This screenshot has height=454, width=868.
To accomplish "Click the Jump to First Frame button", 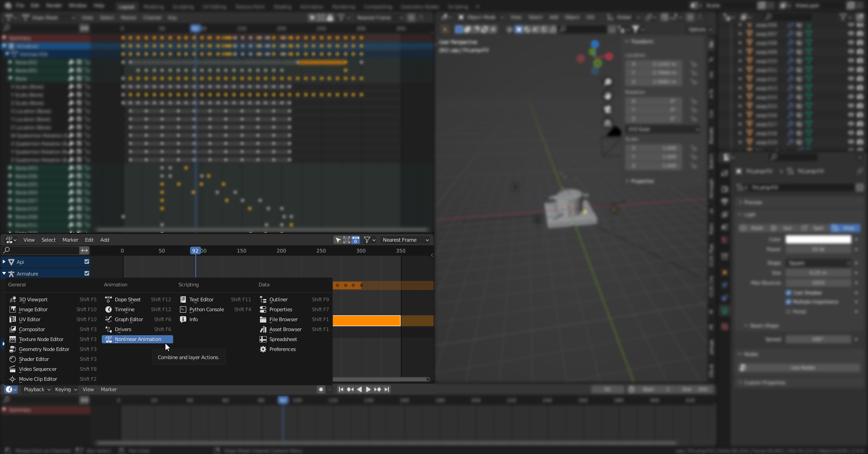I will pos(341,389).
